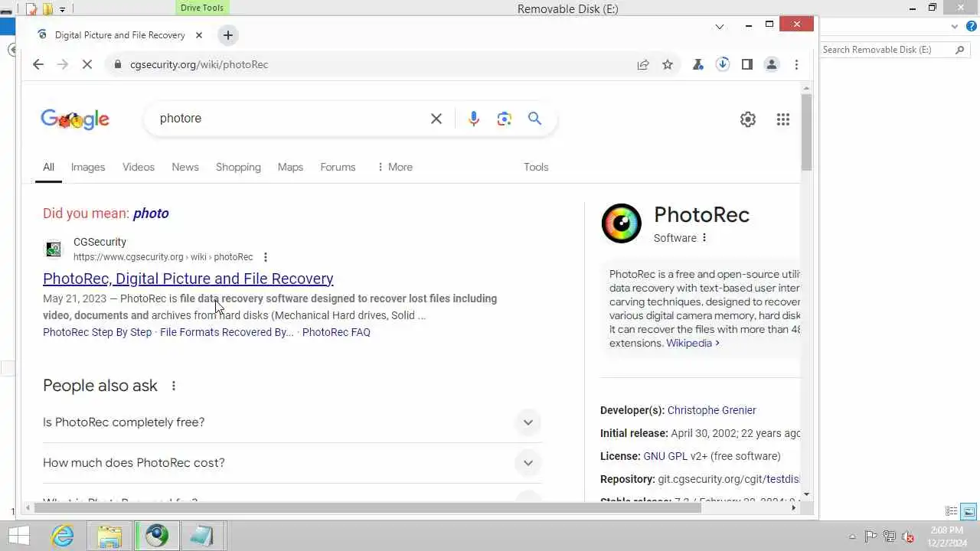Show hidden system tray icons

[853, 536]
